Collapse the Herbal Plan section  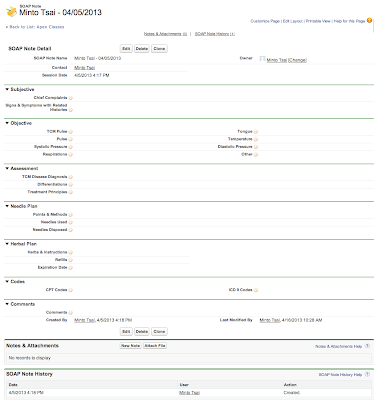click(x=7, y=244)
